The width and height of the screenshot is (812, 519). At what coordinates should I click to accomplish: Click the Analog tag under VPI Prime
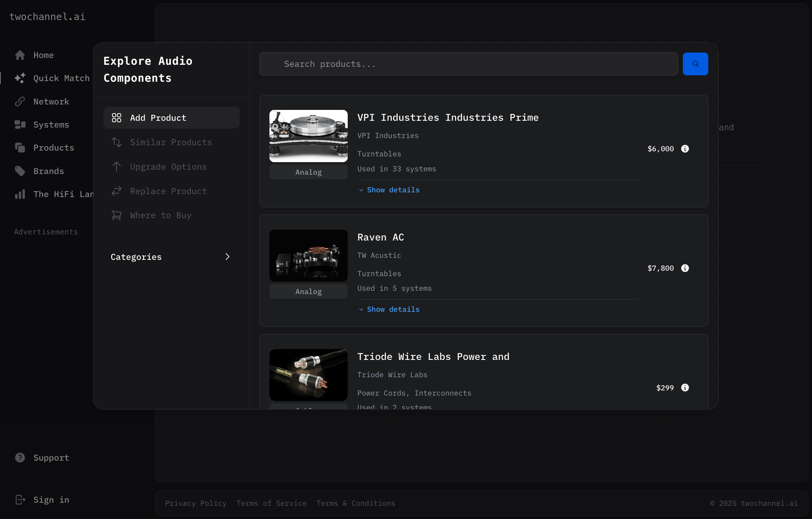click(308, 172)
